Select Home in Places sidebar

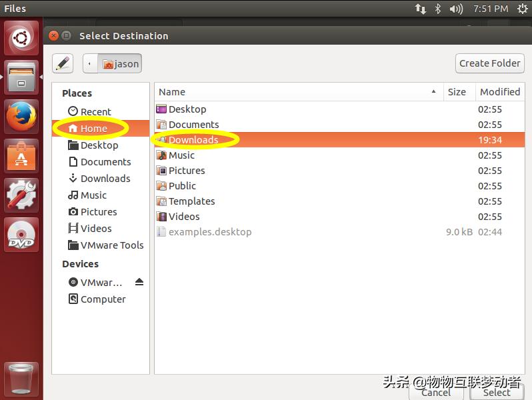pos(101,128)
